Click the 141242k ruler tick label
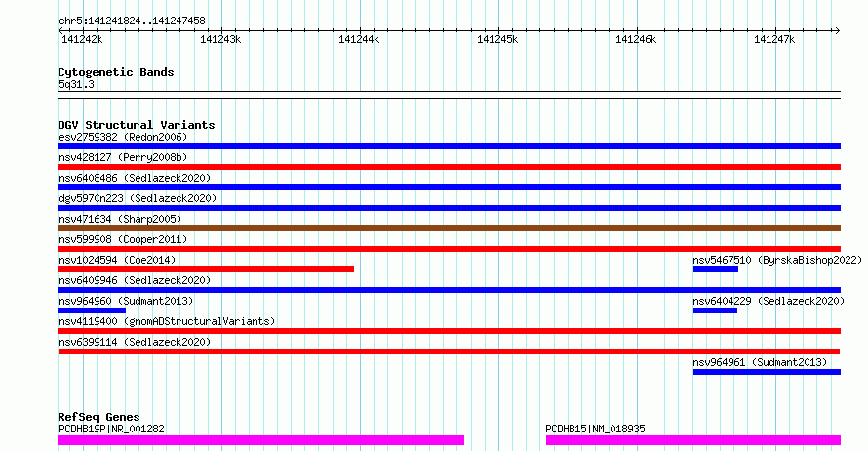This screenshot has height=451, width=868. (x=82, y=39)
